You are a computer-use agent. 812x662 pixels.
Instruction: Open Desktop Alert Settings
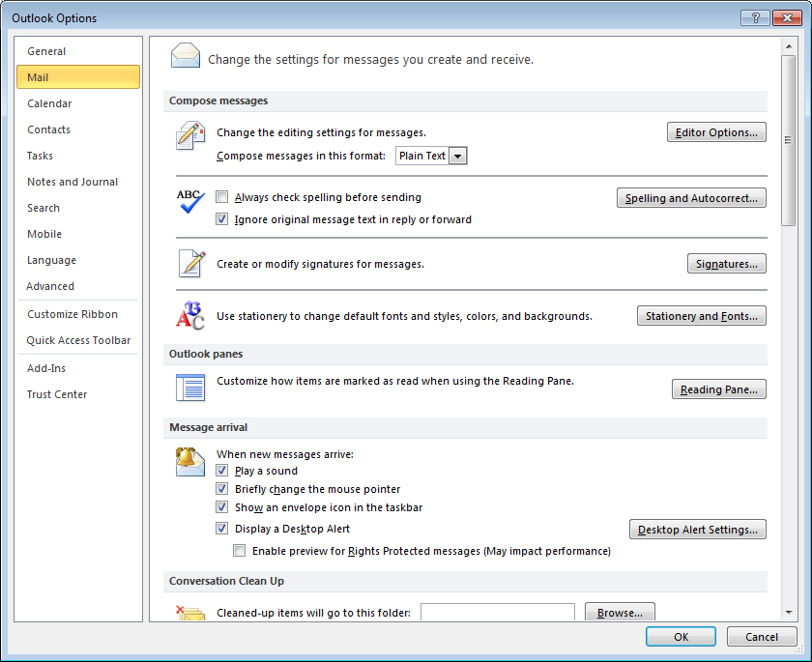(698, 530)
